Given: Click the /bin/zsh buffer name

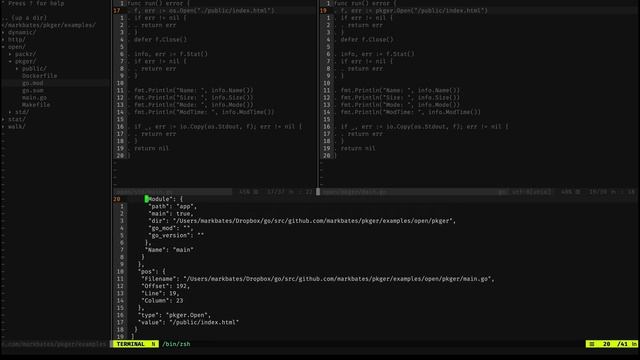Looking at the screenshot, I should pyautogui.click(x=176, y=344).
